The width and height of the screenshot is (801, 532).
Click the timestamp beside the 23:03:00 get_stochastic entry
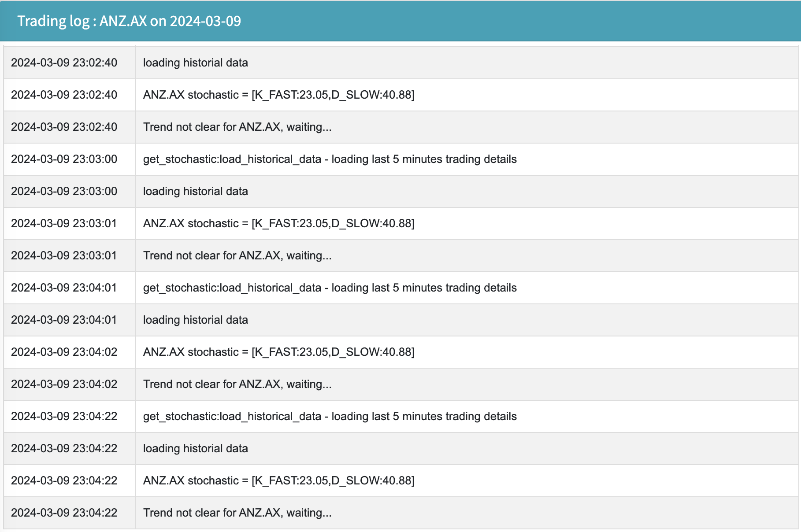[64, 159]
